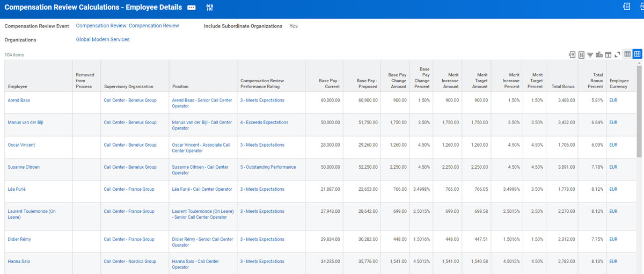Select merit target amount 766.05
Screen dimensions: 644x274
(x=481, y=189)
